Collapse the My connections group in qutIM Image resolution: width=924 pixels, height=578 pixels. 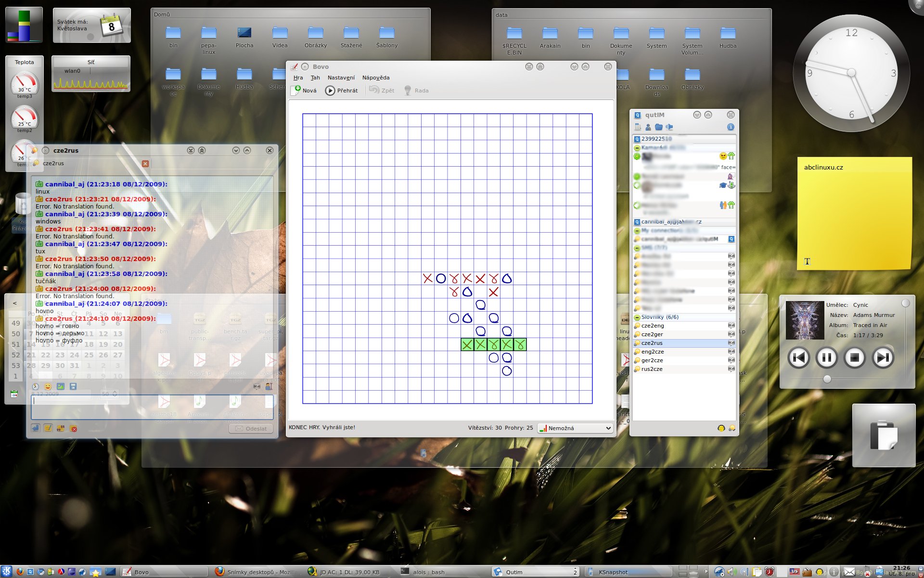pyautogui.click(x=637, y=231)
